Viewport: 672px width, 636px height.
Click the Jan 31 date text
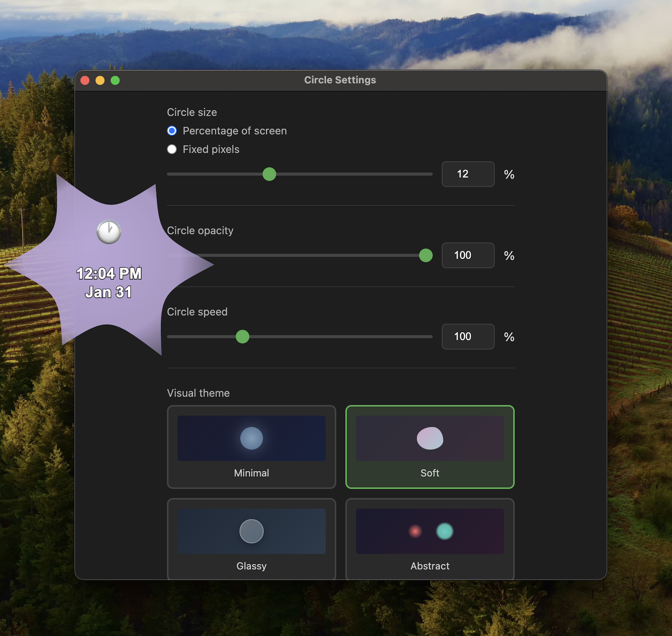tap(108, 292)
